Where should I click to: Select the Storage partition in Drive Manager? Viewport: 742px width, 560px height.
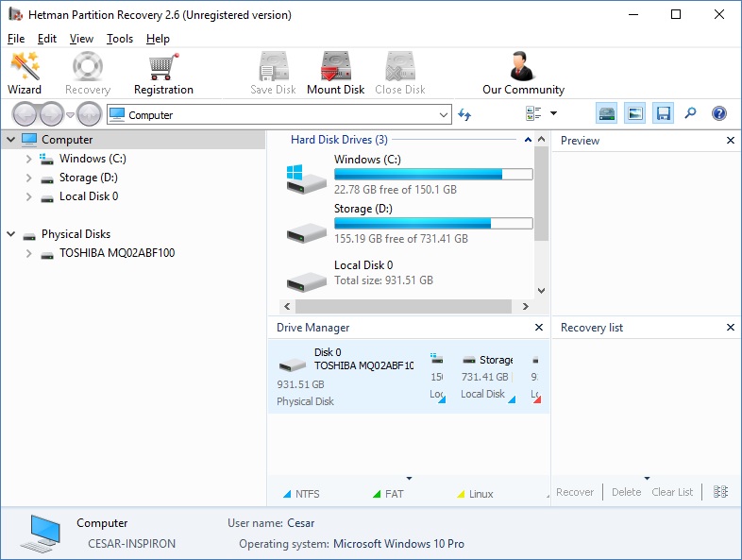488,377
